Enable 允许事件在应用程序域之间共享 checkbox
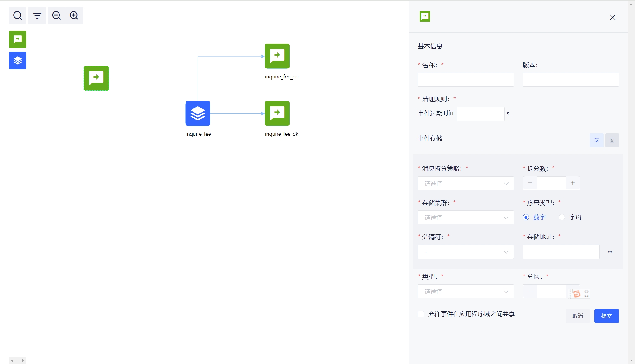This screenshot has width=635, height=364. (x=421, y=314)
